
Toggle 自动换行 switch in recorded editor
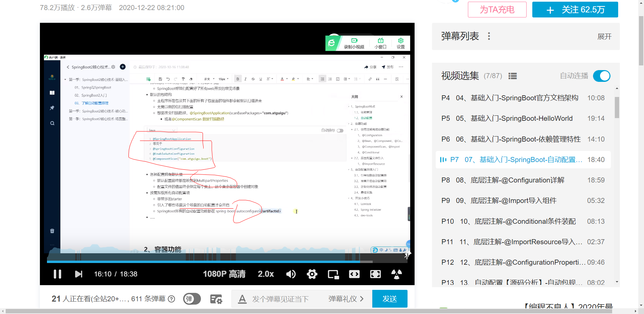point(340,130)
